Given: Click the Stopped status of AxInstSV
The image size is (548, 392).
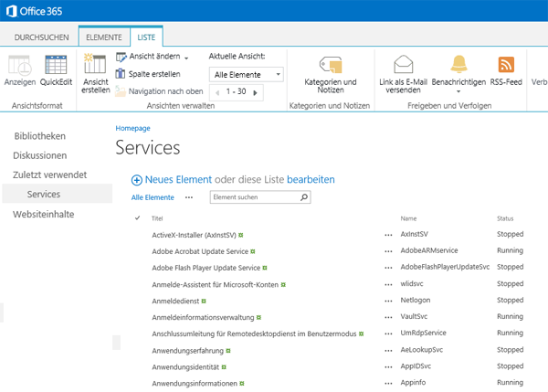Looking at the screenshot, I should [510, 234].
